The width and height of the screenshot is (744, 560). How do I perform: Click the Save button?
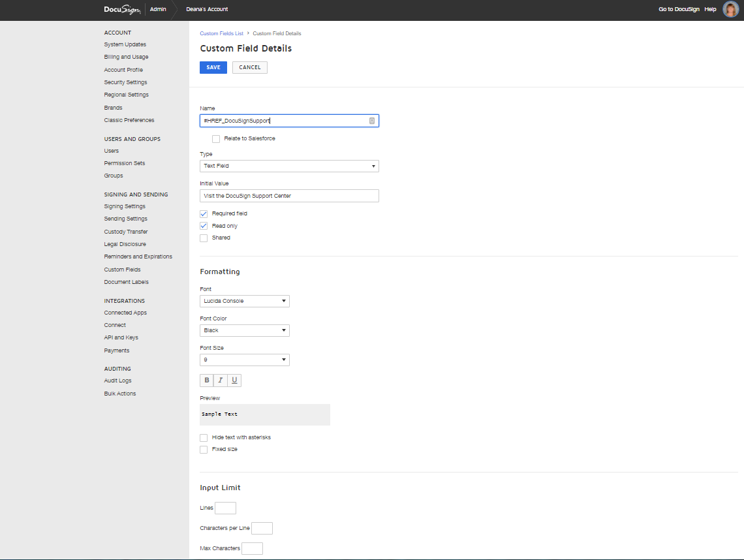point(213,67)
